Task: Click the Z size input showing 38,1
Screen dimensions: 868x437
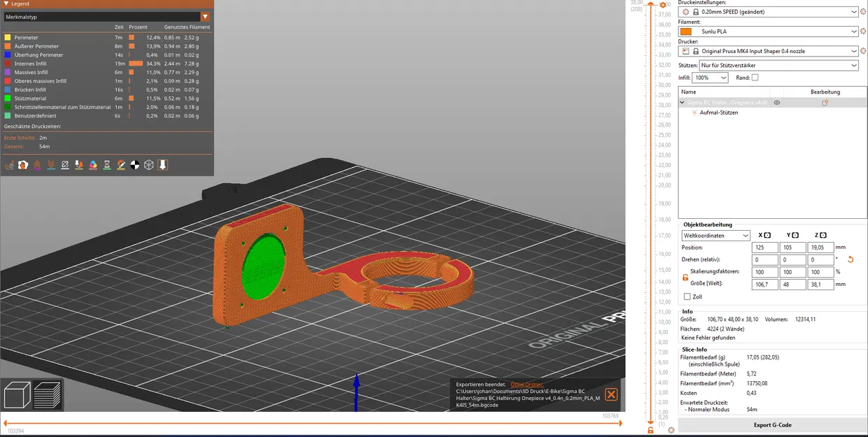Action: 820,285
